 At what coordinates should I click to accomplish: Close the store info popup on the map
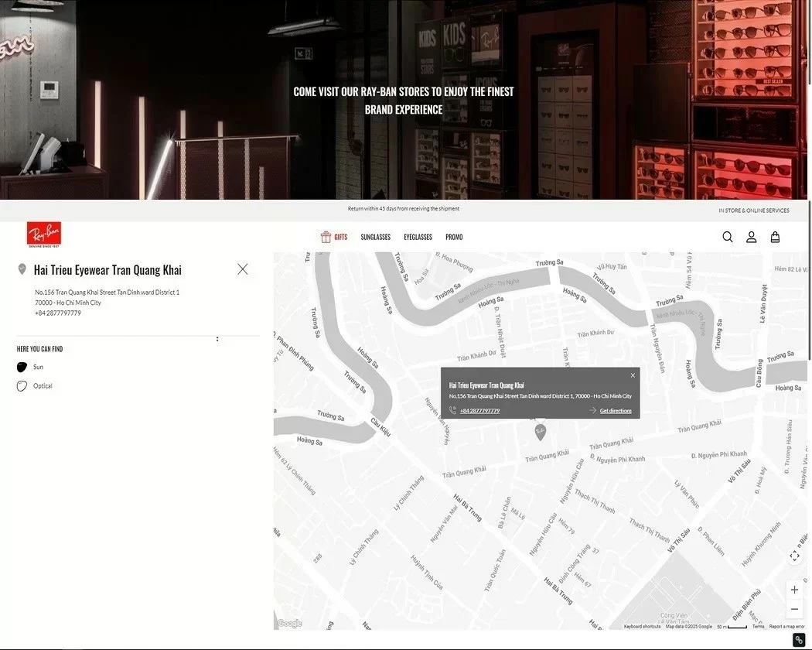click(632, 375)
